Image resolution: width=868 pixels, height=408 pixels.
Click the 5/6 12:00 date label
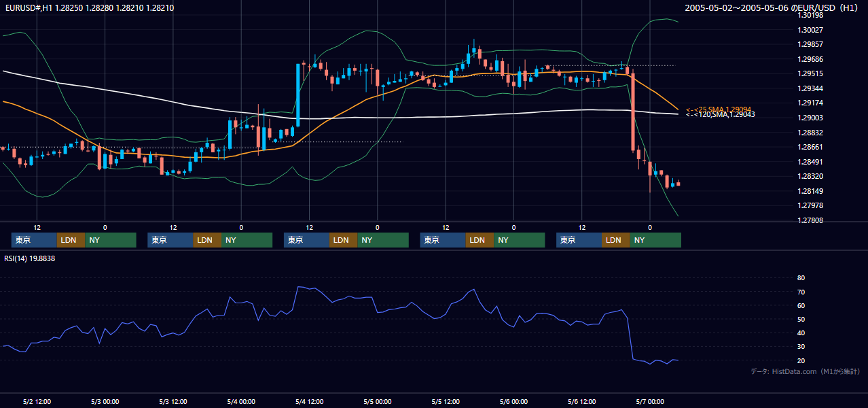pos(582,402)
